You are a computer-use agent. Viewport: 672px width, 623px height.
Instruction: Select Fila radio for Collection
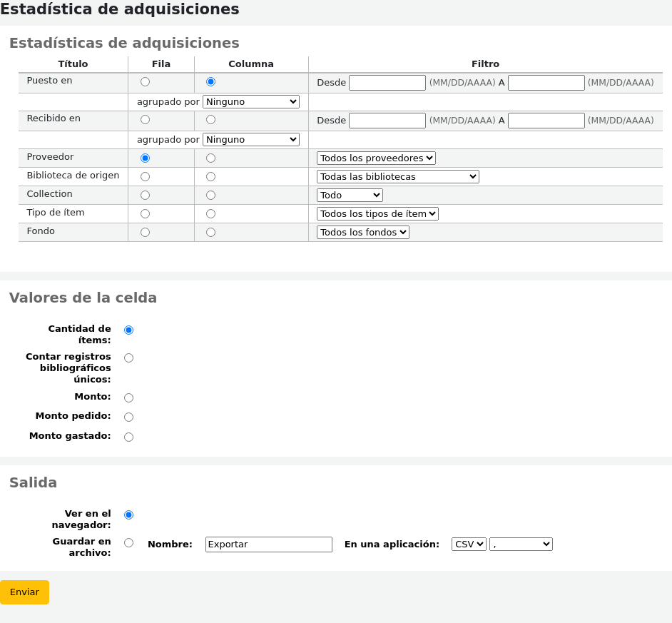146,195
